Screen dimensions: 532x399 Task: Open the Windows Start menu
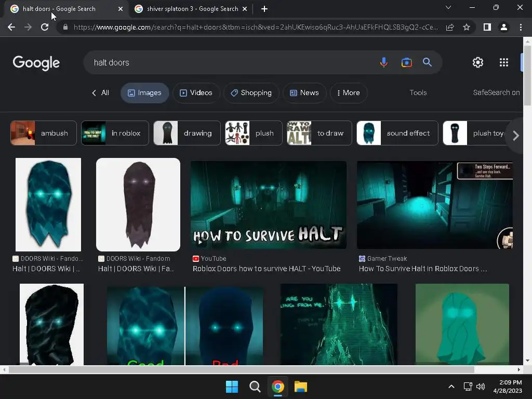232,387
